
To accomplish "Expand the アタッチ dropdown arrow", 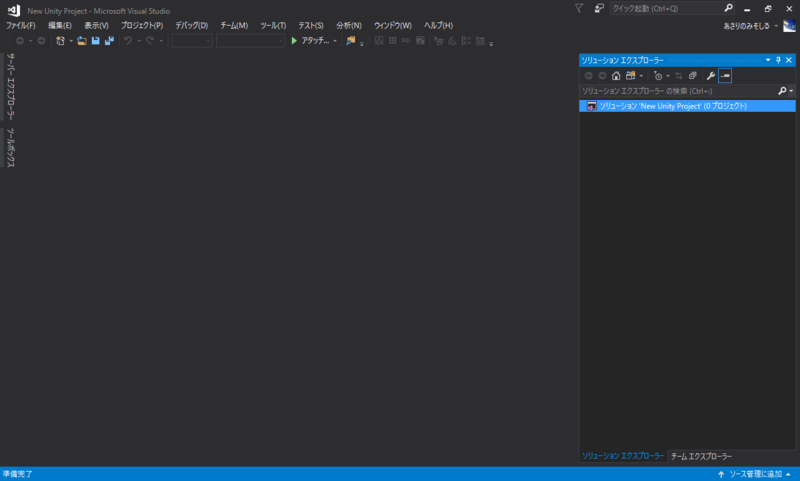I will pyautogui.click(x=335, y=41).
